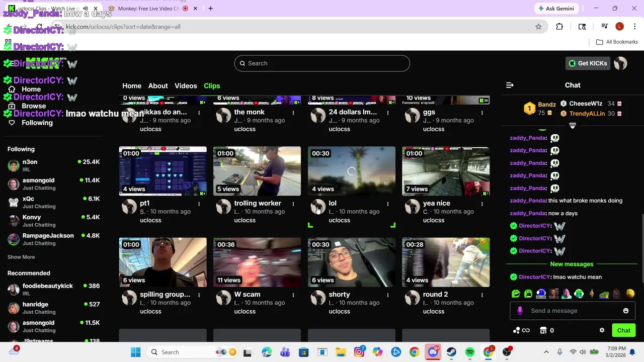Open Konvy channel in Following list
Viewport: 644px width, 362px height.
(53, 221)
